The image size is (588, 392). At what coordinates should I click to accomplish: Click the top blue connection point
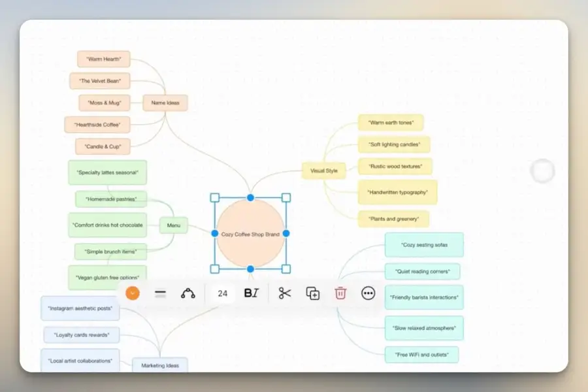(250, 198)
